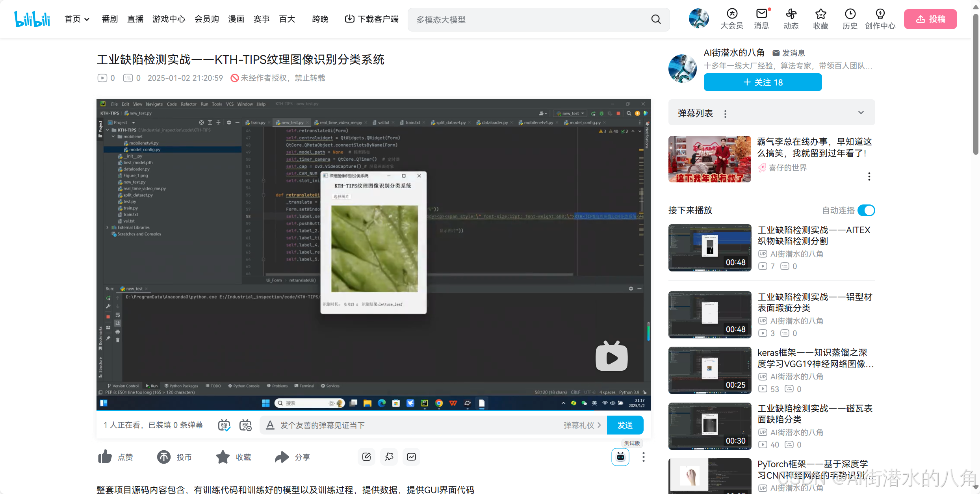This screenshot has width=980, height=494.
Task: Click the thumbs-up like icon
Action: pyautogui.click(x=105, y=457)
